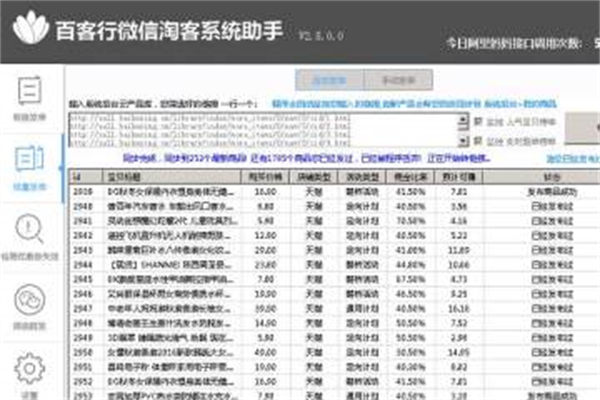Click the URL list box's scroll-down arrow
600x400 pixels.
(x=463, y=141)
